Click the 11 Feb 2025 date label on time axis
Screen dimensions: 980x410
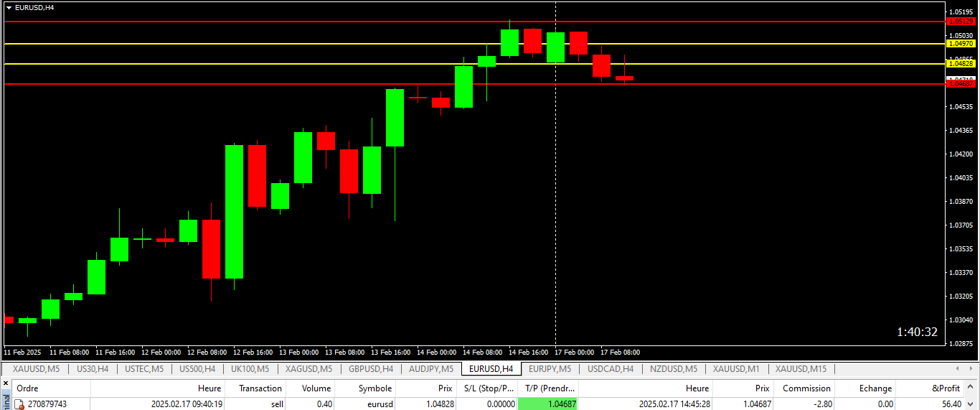click(22, 353)
